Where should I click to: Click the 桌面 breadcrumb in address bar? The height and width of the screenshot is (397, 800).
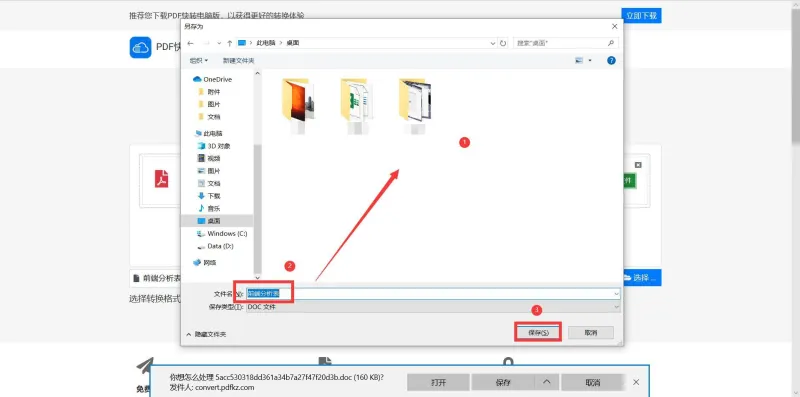point(293,43)
